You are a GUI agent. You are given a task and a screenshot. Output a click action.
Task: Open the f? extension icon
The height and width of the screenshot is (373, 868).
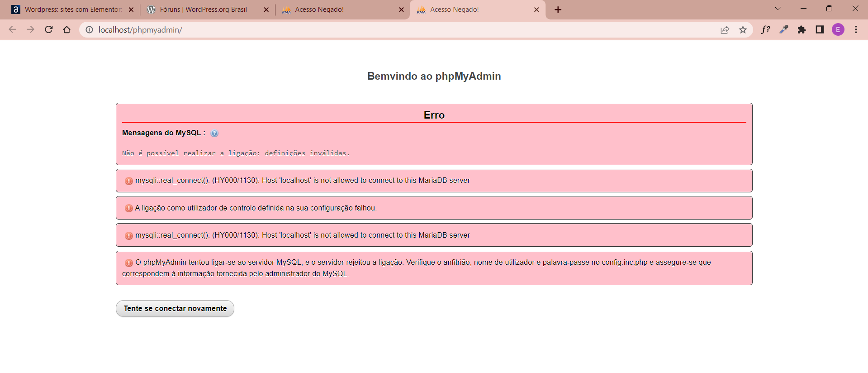(765, 30)
